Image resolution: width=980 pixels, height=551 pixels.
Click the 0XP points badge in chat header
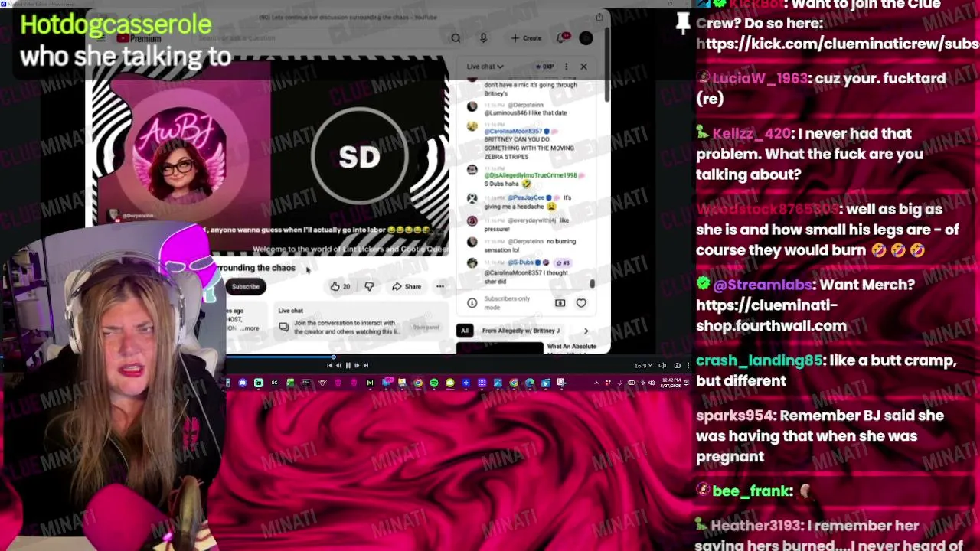544,67
